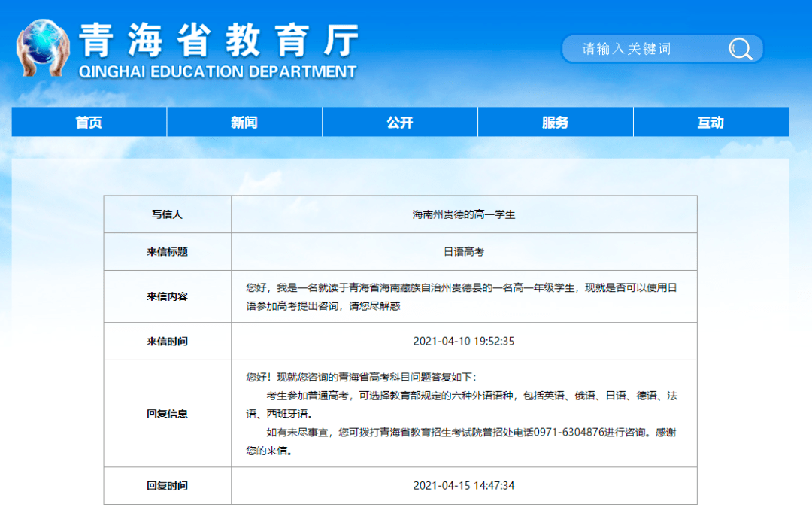
Task: Open the 服务 navigation menu
Action: pyautogui.click(x=556, y=123)
